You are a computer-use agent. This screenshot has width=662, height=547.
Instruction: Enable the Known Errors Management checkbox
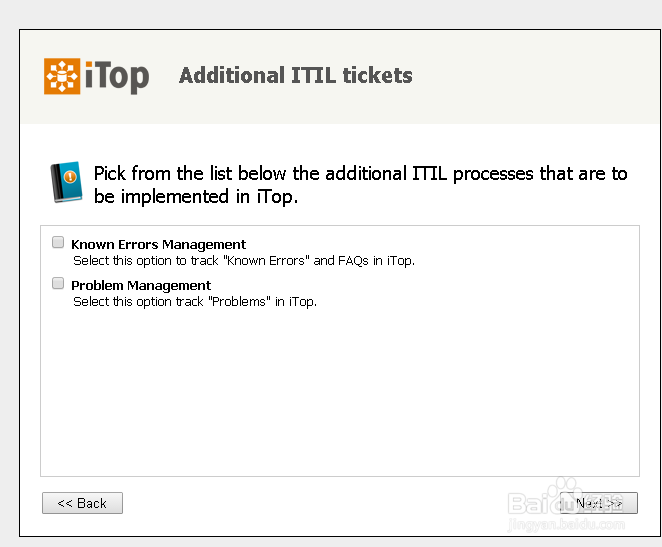58,242
